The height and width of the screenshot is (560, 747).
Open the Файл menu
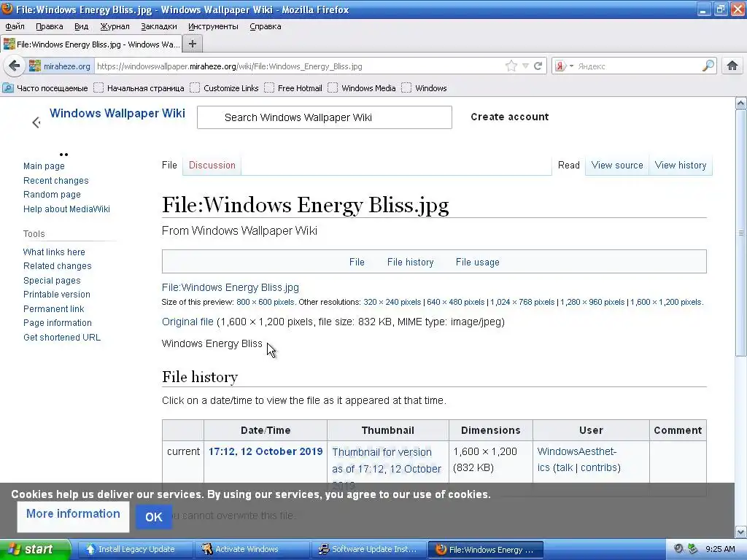pos(15,26)
